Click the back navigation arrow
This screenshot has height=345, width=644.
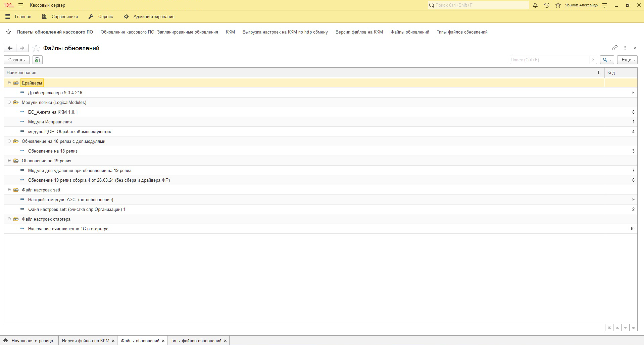(10, 48)
